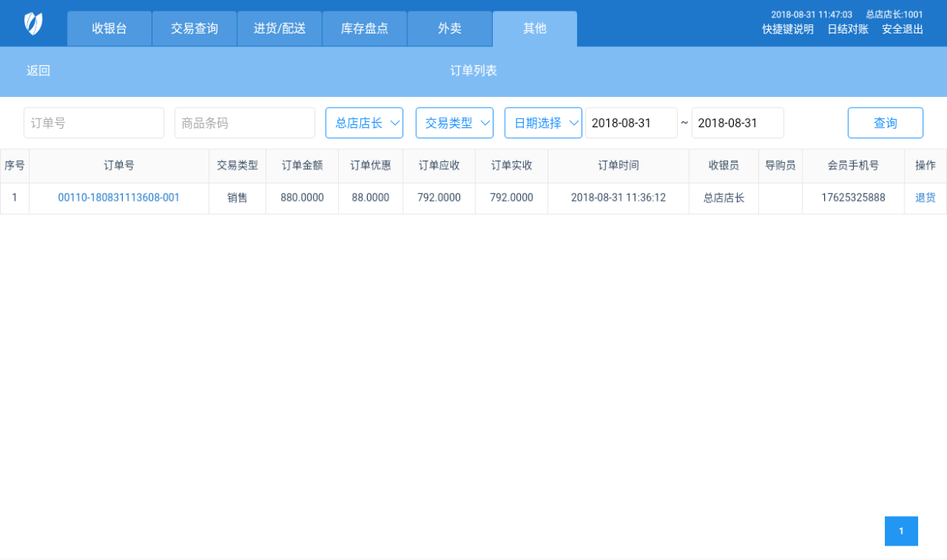947x560 pixels.
Task: Expand the 日期选择 dropdown
Action: [x=543, y=123]
